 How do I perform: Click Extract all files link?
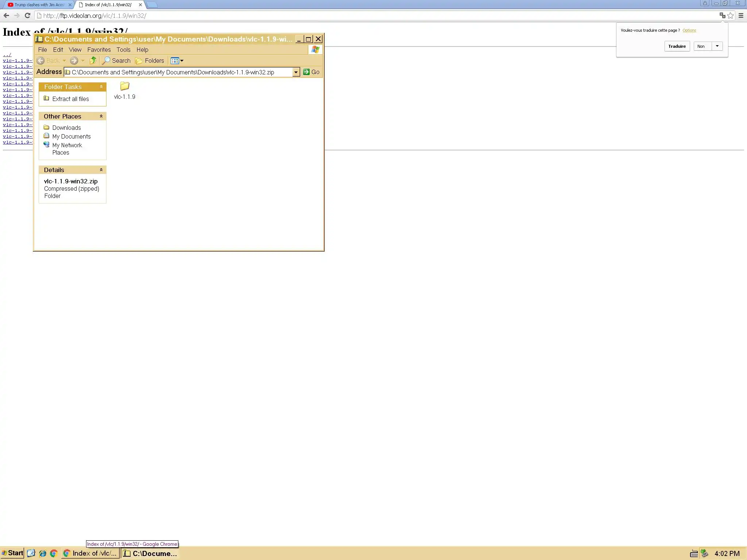pos(70,99)
